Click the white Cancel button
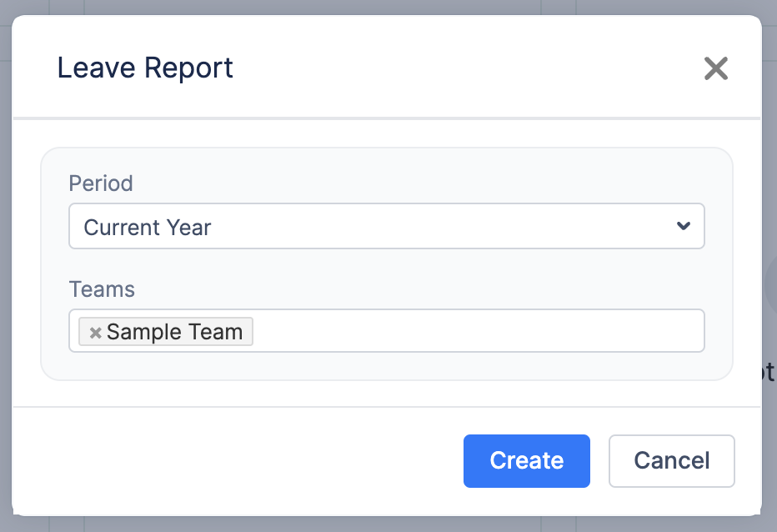 click(671, 460)
